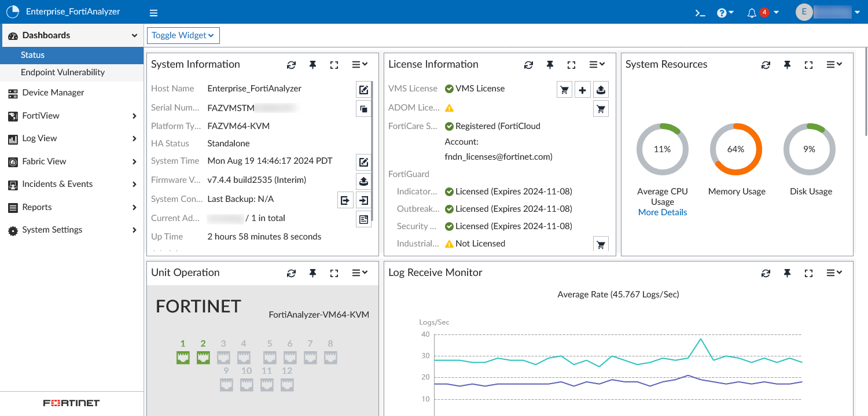Image resolution: width=868 pixels, height=416 pixels.
Task: Click port 2 in Unit Operation
Action: (203, 358)
